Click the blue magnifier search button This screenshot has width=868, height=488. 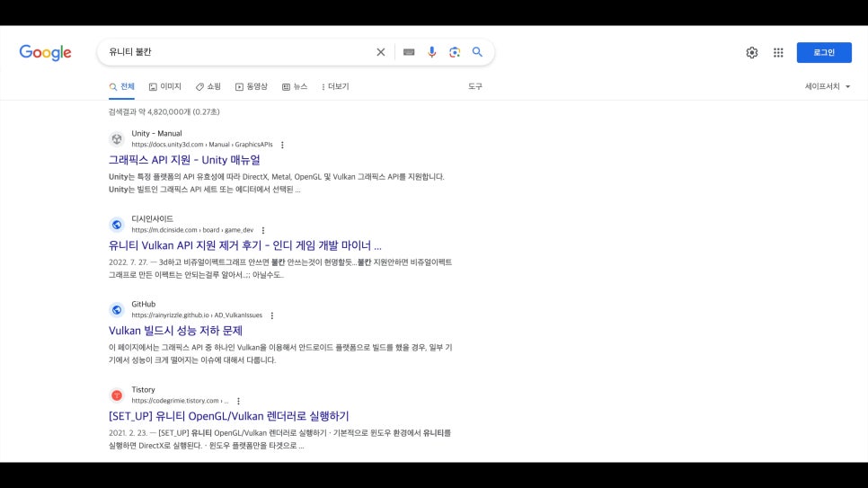click(477, 52)
